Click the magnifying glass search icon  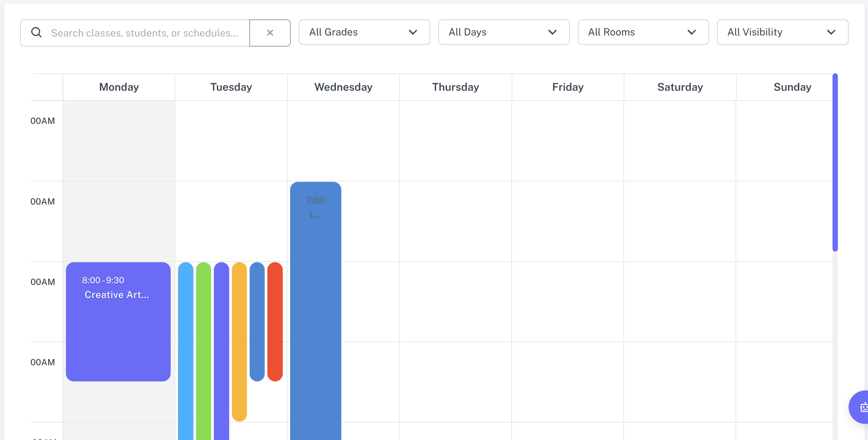click(x=36, y=32)
